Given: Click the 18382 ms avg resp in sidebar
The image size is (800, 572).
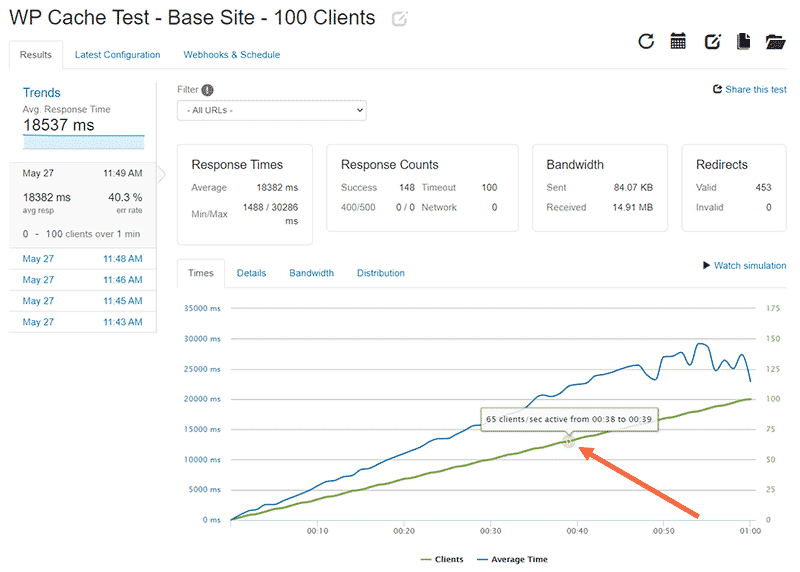Looking at the screenshot, I should (46, 197).
